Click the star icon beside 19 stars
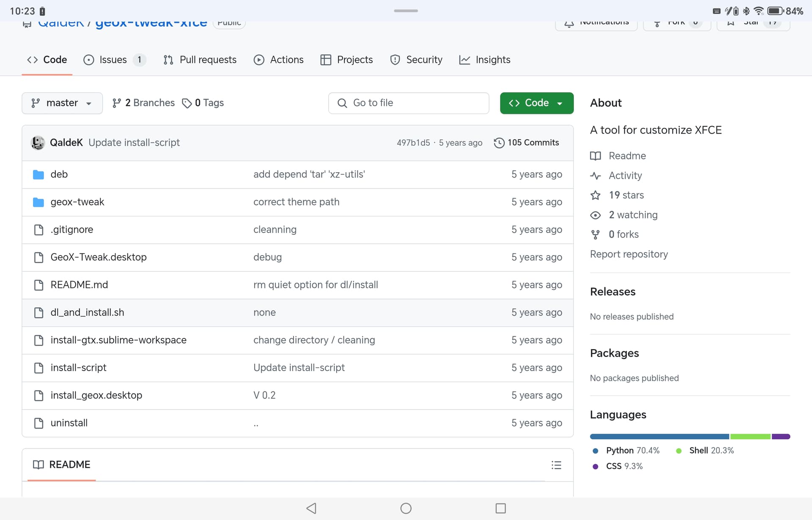 [595, 195]
